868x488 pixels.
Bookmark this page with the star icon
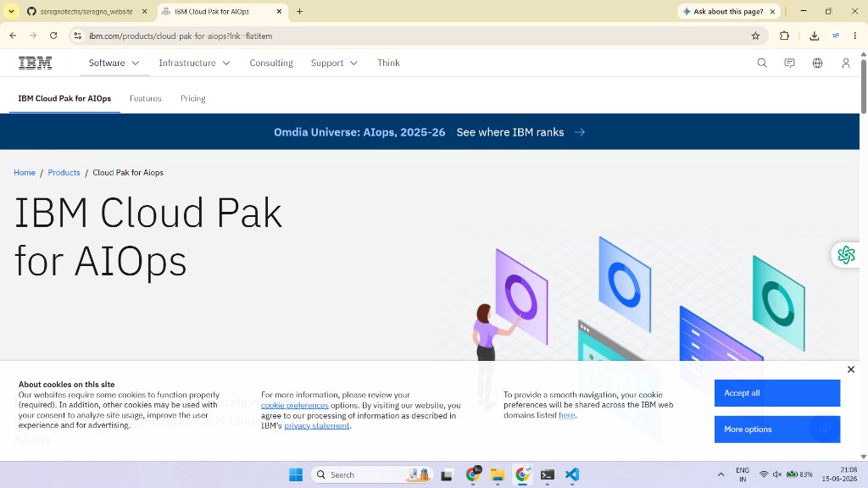pos(755,36)
